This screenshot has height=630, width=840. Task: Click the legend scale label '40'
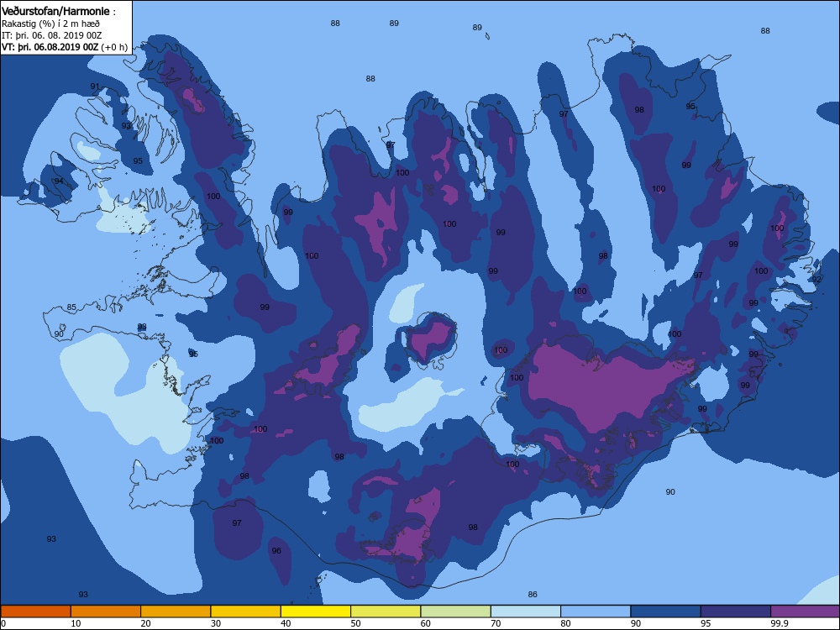coord(286,623)
